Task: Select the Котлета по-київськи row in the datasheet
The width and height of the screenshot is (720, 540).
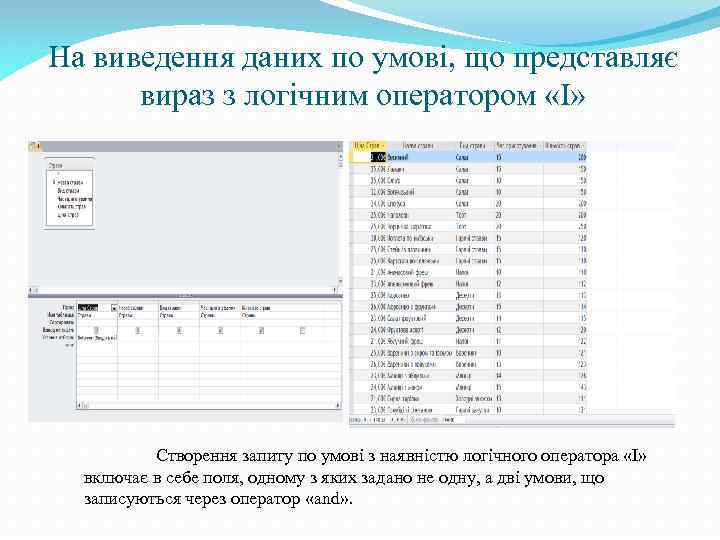Action: 468,238
